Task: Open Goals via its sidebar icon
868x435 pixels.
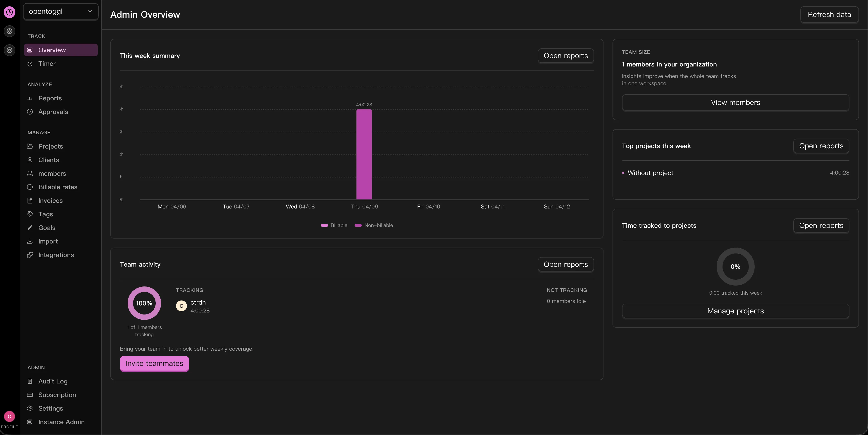Action: 30,228
